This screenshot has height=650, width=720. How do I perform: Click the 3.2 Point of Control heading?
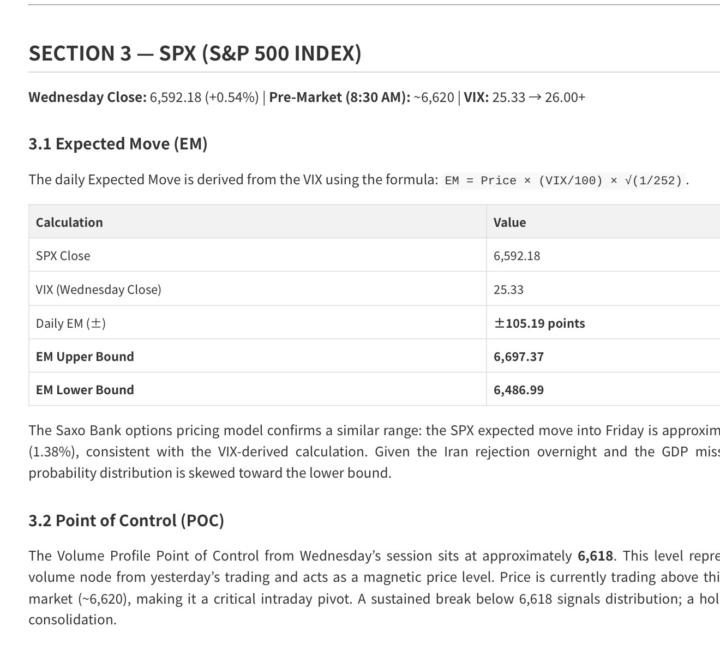pos(126,521)
